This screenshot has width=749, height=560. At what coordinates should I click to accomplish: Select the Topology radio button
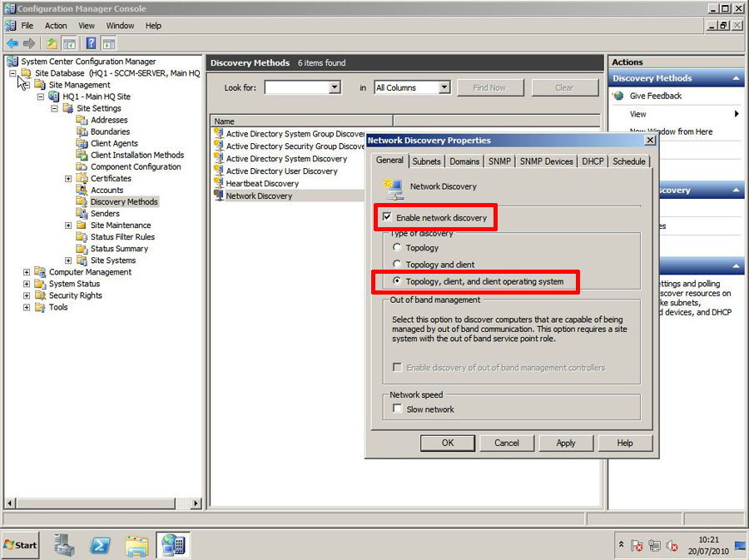[x=397, y=247]
